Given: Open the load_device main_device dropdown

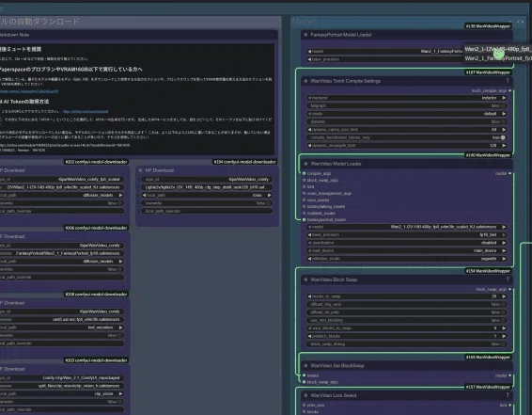Looking at the screenshot, I should 407,250.
